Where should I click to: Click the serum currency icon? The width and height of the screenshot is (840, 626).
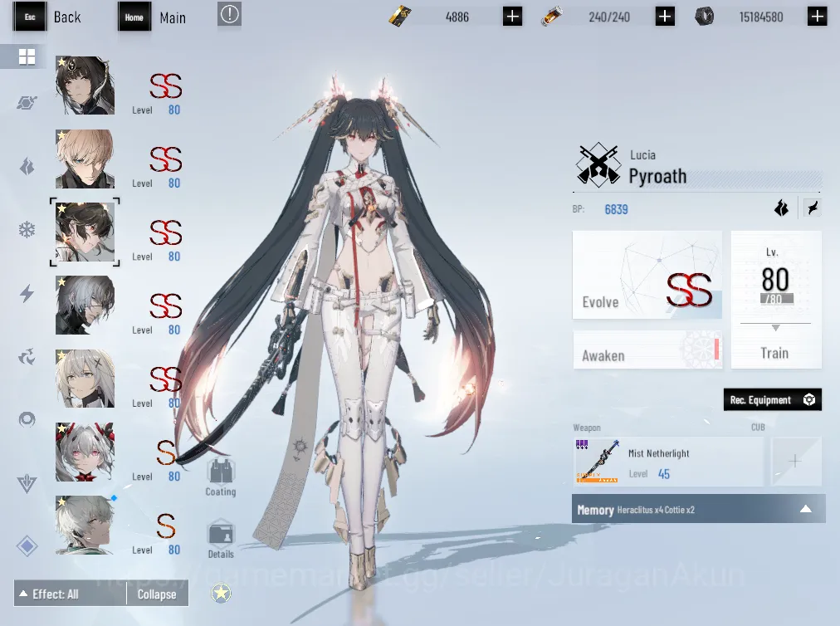click(552, 17)
